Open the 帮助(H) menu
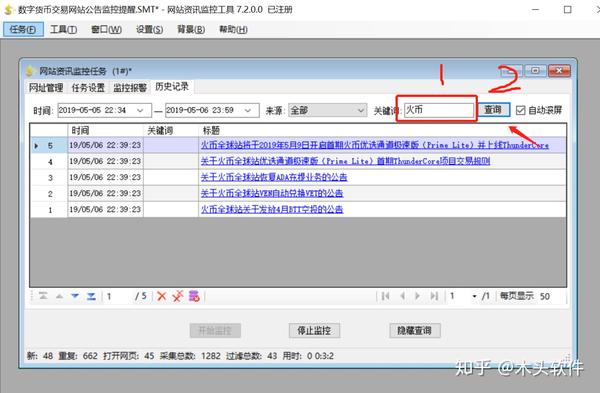This screenshot has height=393, width=600. tap(233, 29)
